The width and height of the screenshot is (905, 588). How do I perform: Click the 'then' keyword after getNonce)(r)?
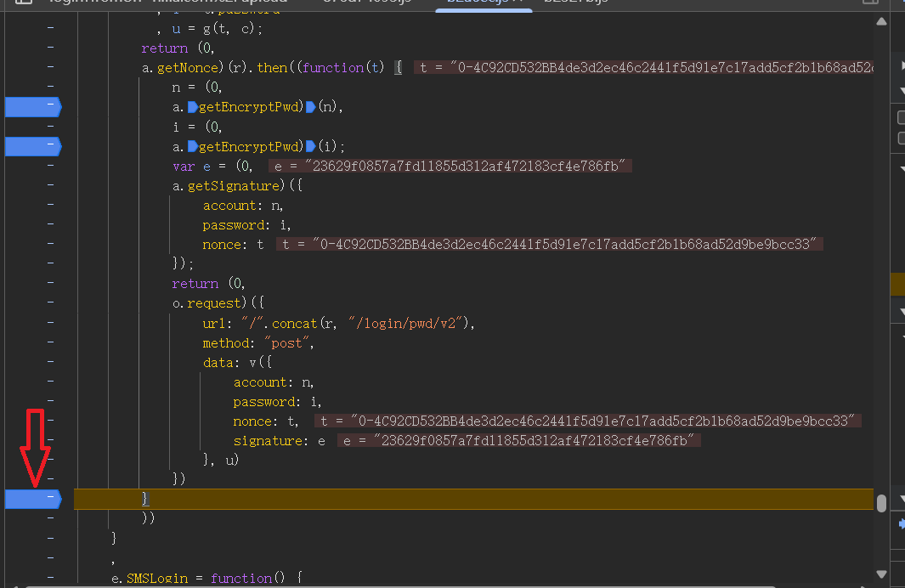[x=272, y=68]
